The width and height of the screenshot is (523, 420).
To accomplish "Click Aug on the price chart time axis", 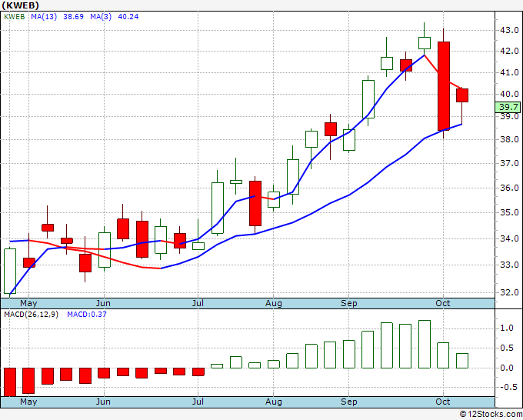I will [274, 303].
